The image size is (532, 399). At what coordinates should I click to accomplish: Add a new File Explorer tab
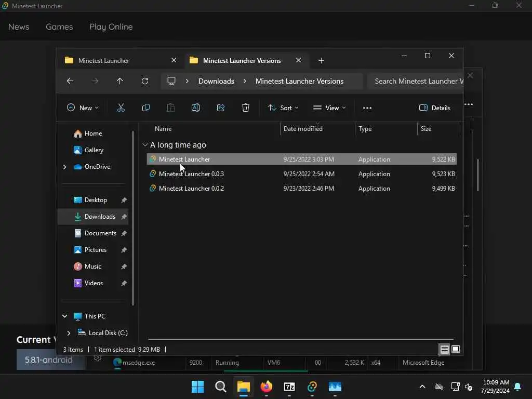tap(321, 61)
